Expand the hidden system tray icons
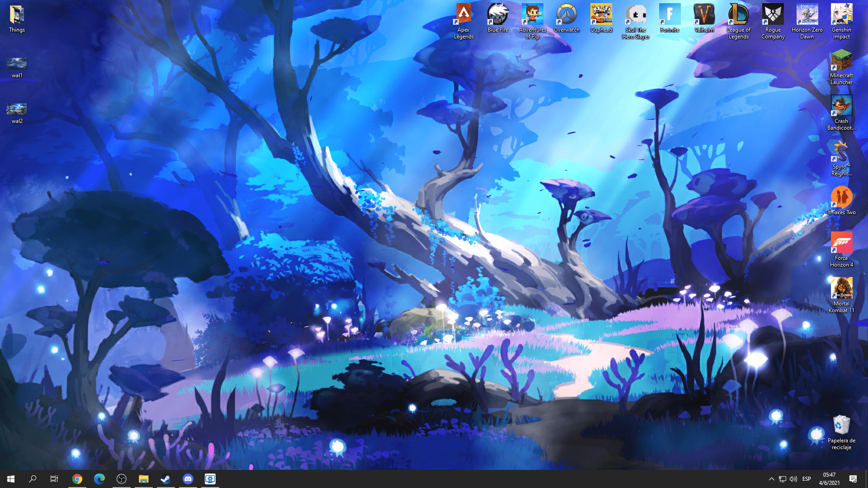The height and width of the screenshot is (488, 868). coord(772,479)
